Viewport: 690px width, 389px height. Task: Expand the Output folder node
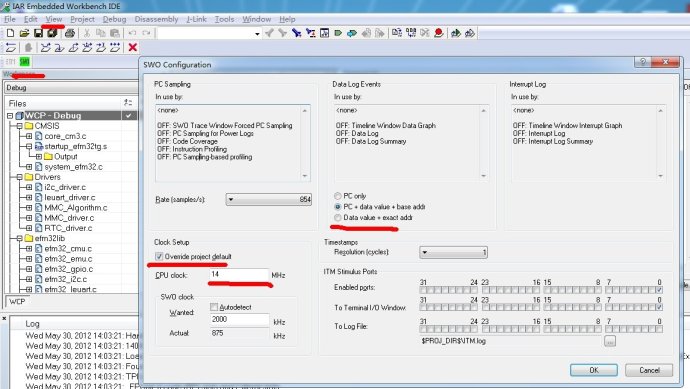click(x=39, y=157)
